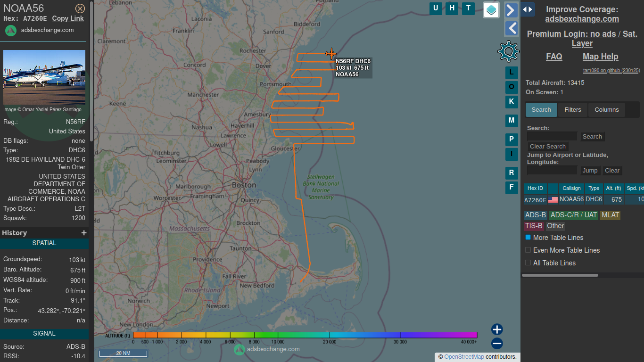Click the N56RF DHC6 aircraft map label
This screenshot has width=644, height=362.
click(353, 68)
